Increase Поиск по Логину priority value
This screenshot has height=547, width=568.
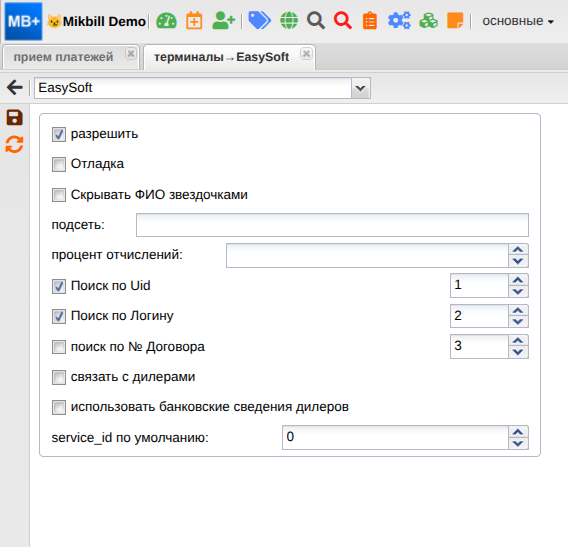(x=518, y=310)
